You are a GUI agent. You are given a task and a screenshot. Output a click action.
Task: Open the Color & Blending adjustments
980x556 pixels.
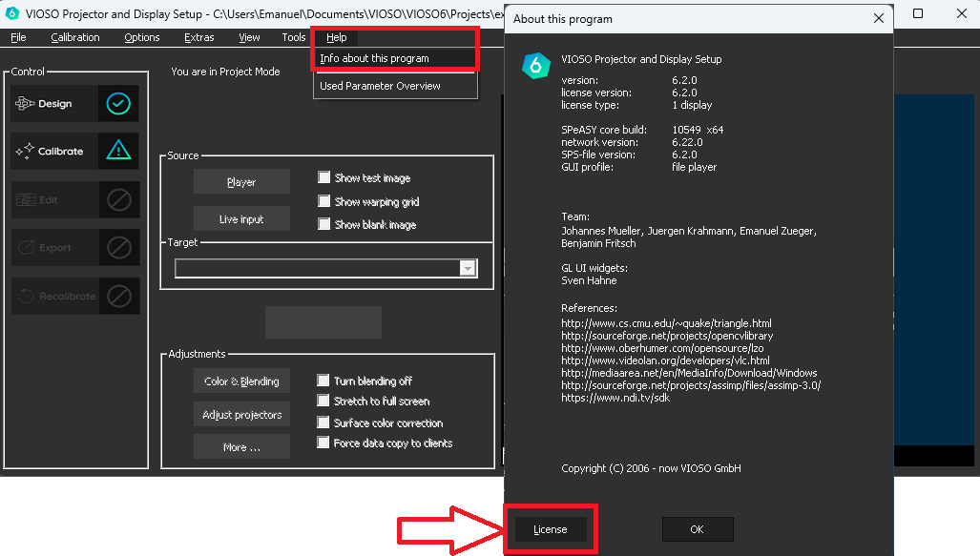[x=241, y=381]
